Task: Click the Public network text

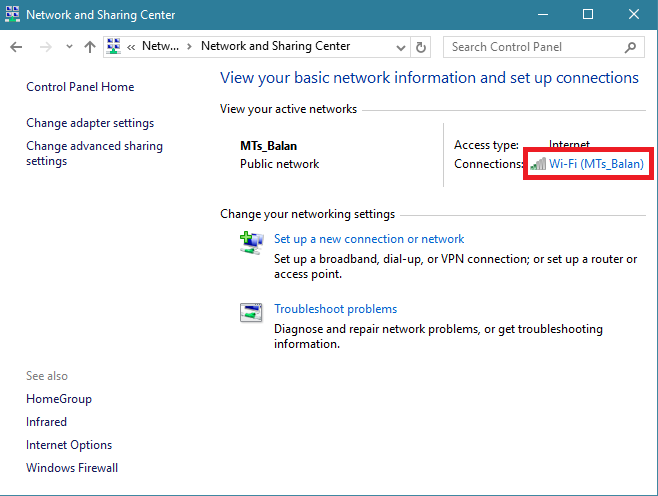Action: pos(279,164)
